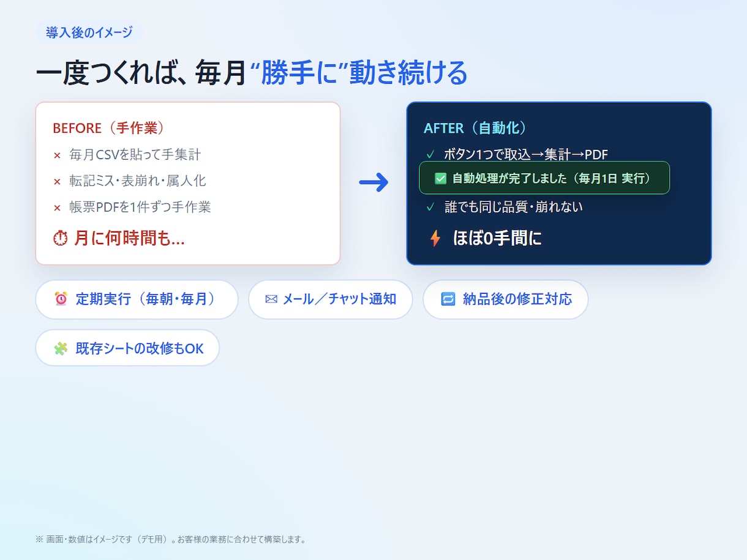The image size is (747, 560).
Task: Click the refresh arrows icon on 納品後の修正対応
Action: pos(448,299)
